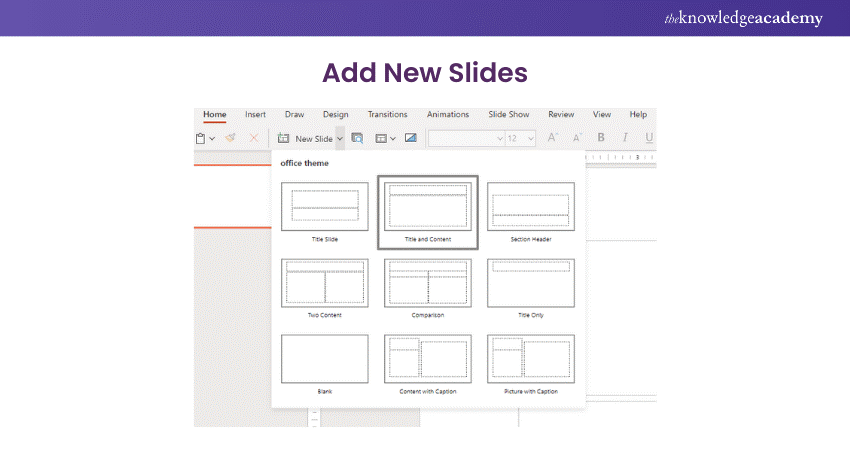Click the red Delete X icon
Viewport: 850px width, 450px height.
(x=253, y=139)
